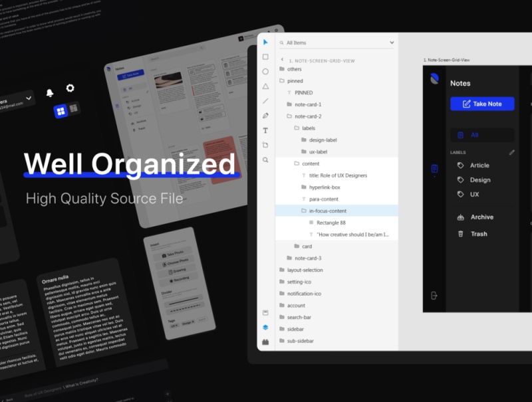Select the Ellipse tool
Image resolution: width=532 pixels, height=402 pixels.
click(265, 72)
